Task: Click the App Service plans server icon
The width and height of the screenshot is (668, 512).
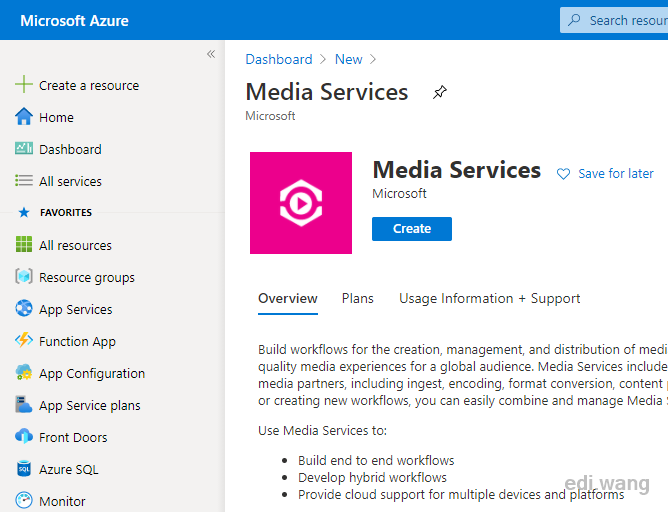Action: tap(24, 404)
